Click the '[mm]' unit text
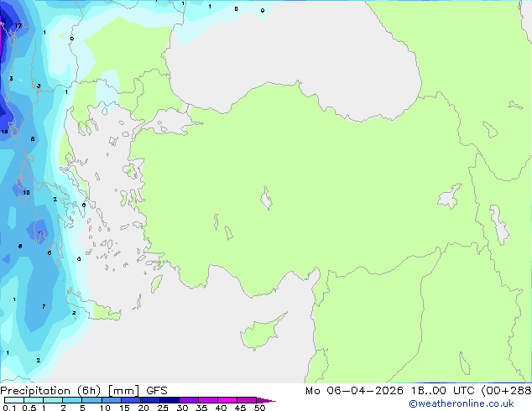This screenshot has width=532, height=411. [x=124, y=391]
